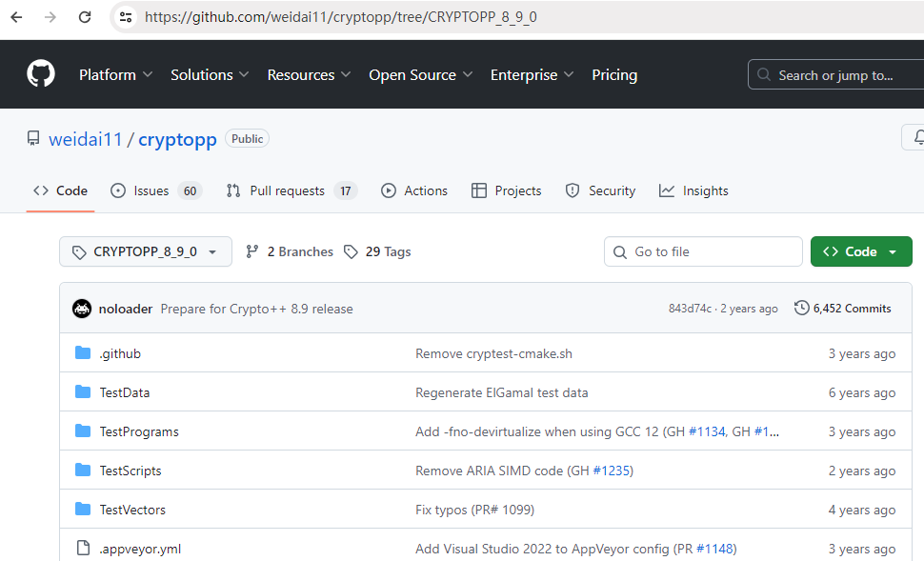Expand the Platform menu
The height and width of the screenshot is (561, 924).
point(115,75)
